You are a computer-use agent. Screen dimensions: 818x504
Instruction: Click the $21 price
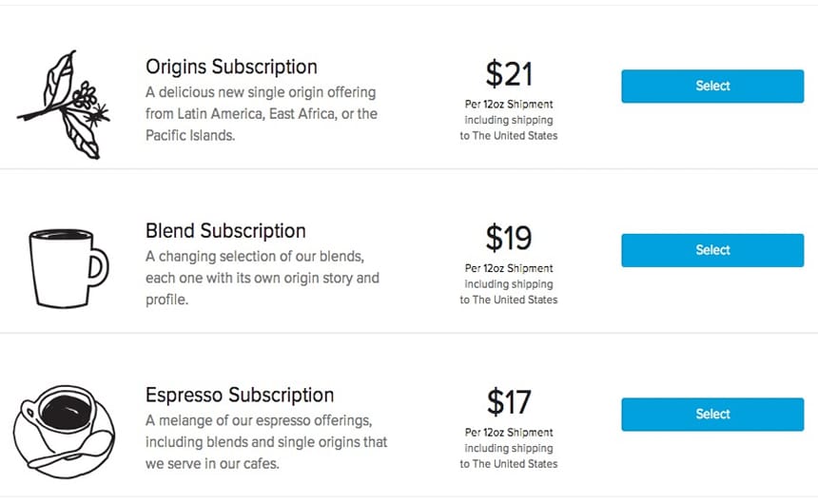(x=509, y=73)
